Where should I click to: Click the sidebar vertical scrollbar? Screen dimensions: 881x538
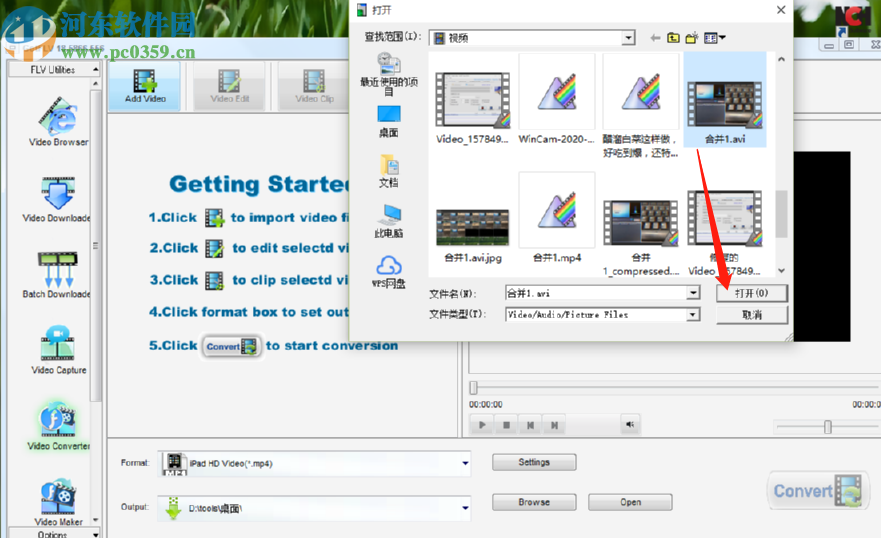click(96, 245)
